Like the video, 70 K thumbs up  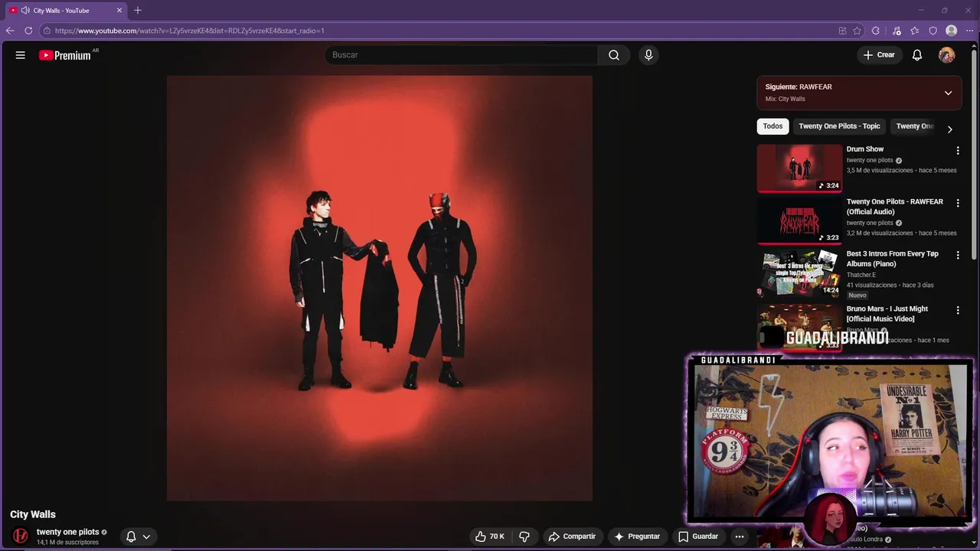tap(490, 536)
